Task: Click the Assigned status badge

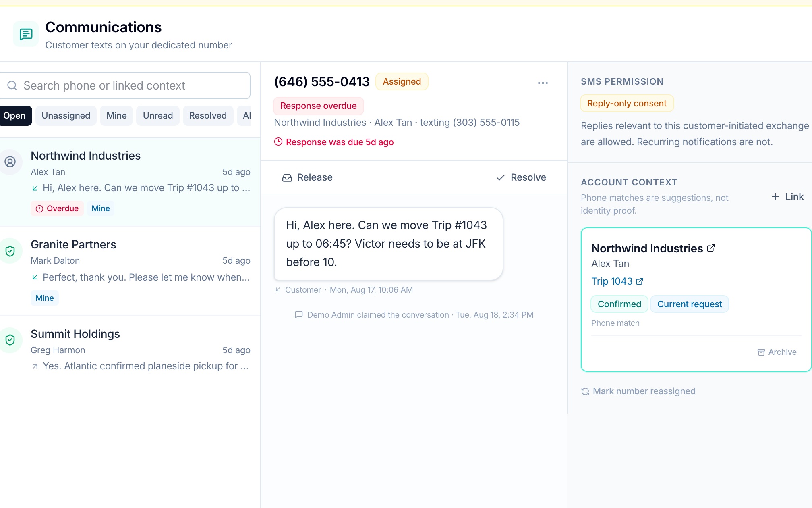Action: pos(402,82)
